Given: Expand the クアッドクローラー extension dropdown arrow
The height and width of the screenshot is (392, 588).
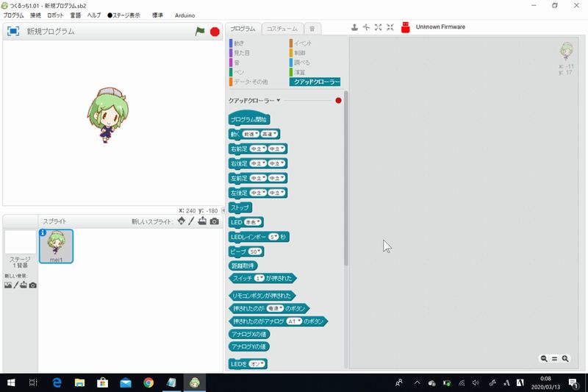Looking at the screenshot, I should (279, 101).
